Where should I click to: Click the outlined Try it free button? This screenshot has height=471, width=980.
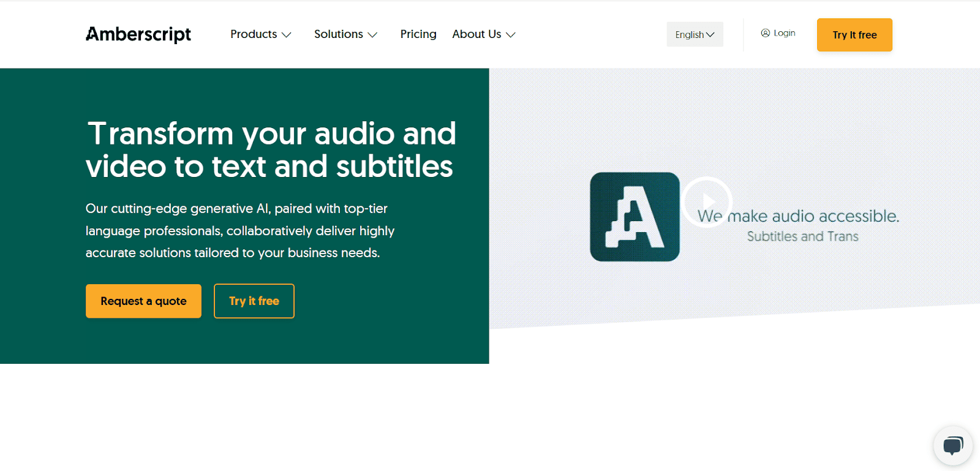pos(254,301)
